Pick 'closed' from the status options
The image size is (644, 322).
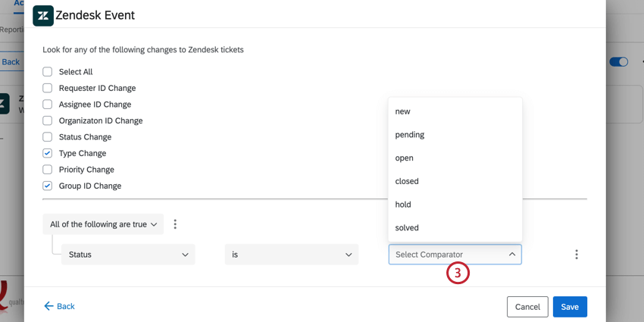click(x=407, y=181)
